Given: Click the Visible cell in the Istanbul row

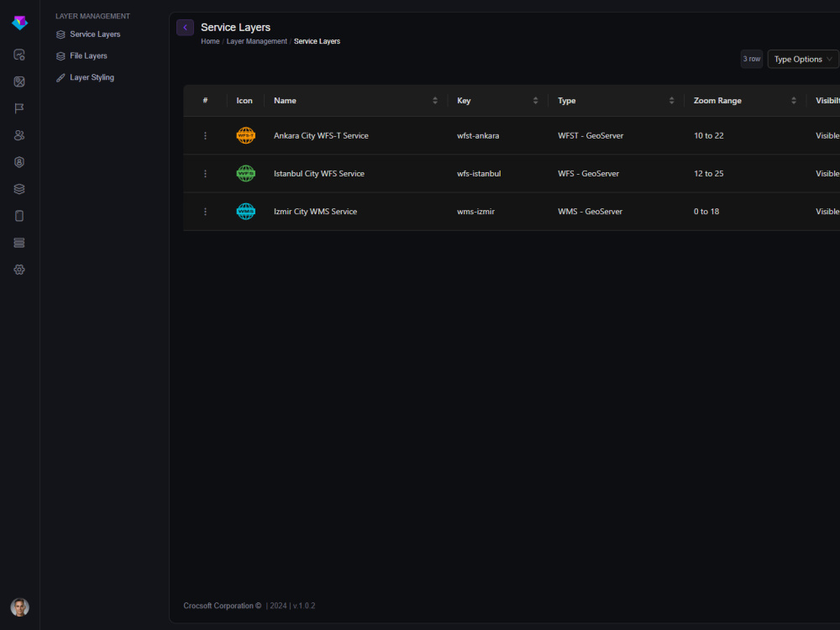Looking at the screenshot, I should pos(827,174).
